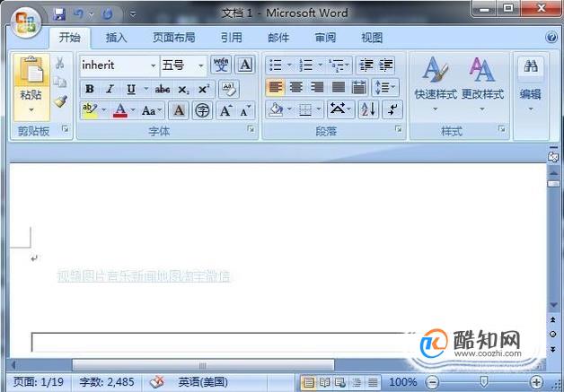Save the document from quick access toolbar

pyautogui.click(x=59, y=14)
